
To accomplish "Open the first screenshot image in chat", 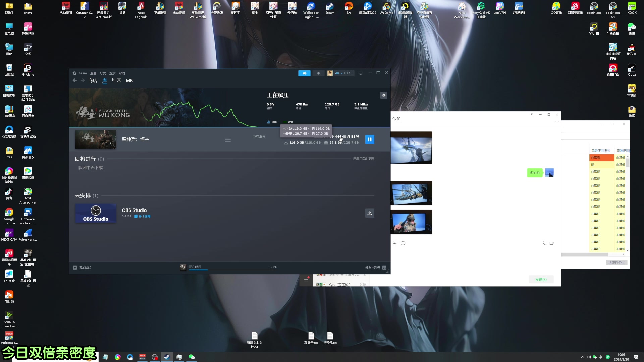I will click(411, 148).
